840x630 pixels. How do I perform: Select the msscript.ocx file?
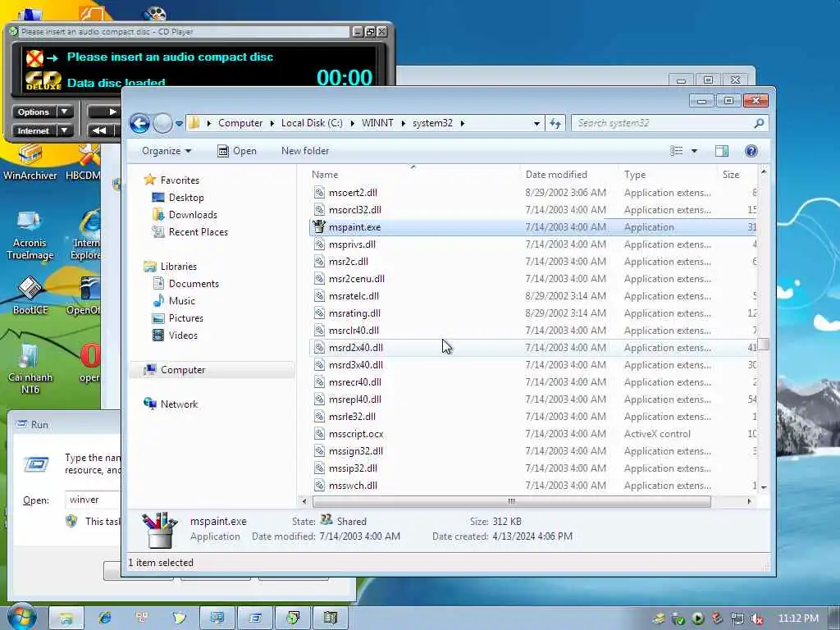point(356,434)
